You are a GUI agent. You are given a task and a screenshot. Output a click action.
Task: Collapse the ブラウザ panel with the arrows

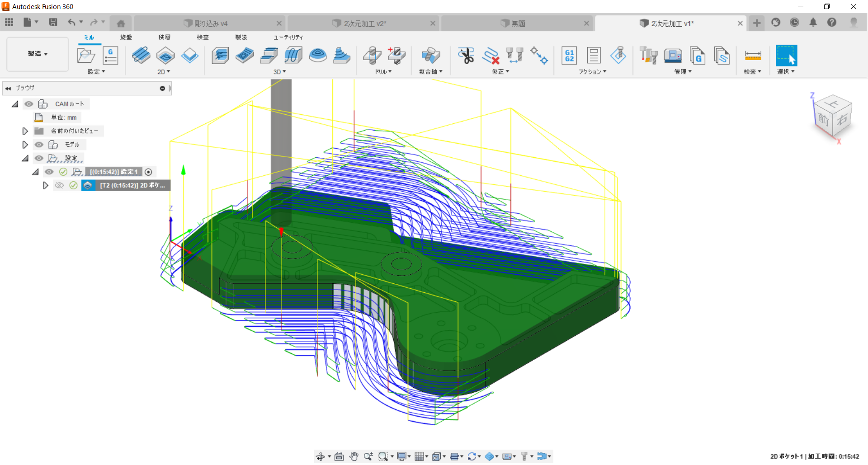pos(8,88)
